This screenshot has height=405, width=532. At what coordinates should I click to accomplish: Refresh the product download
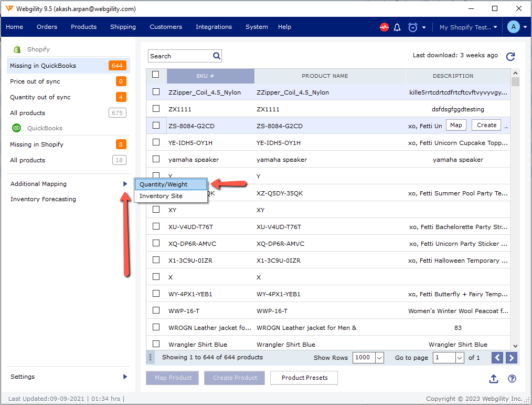510,56
